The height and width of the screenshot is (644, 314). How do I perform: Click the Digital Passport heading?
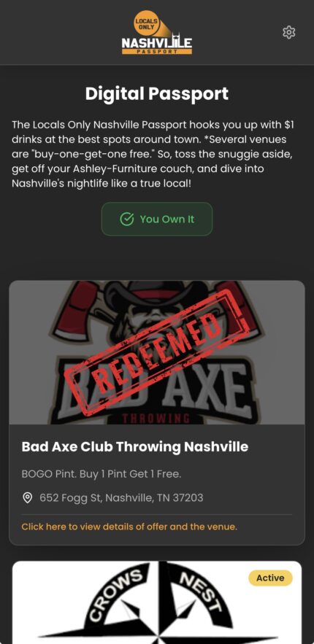157,93
